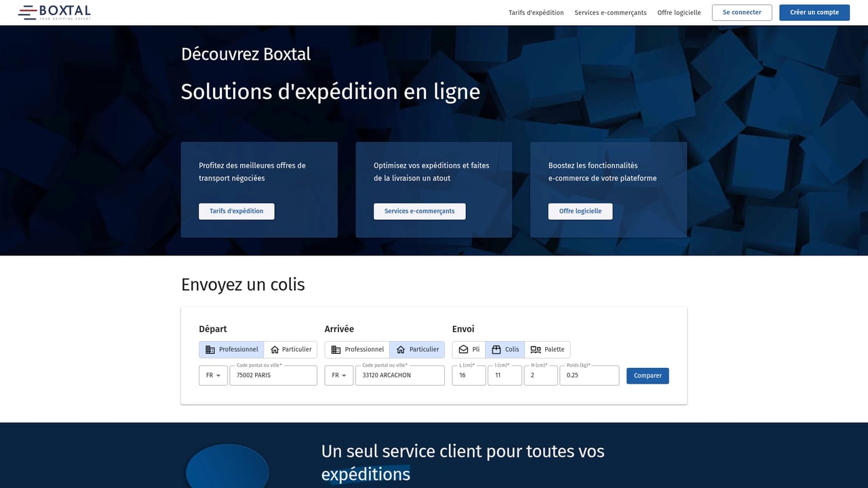This screenshot has width=868, height=488.
Task: Open the arrival FR country dropdown
Action: [338, 375]
